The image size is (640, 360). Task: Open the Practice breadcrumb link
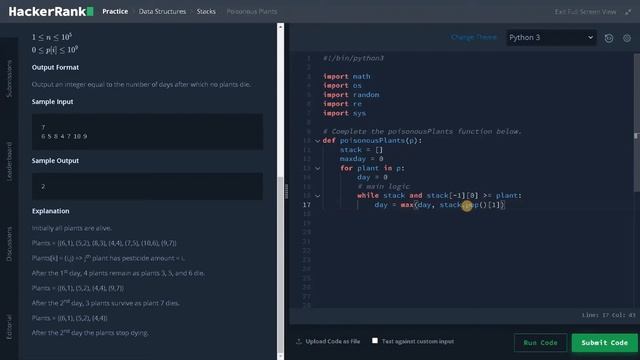point(115,11)
